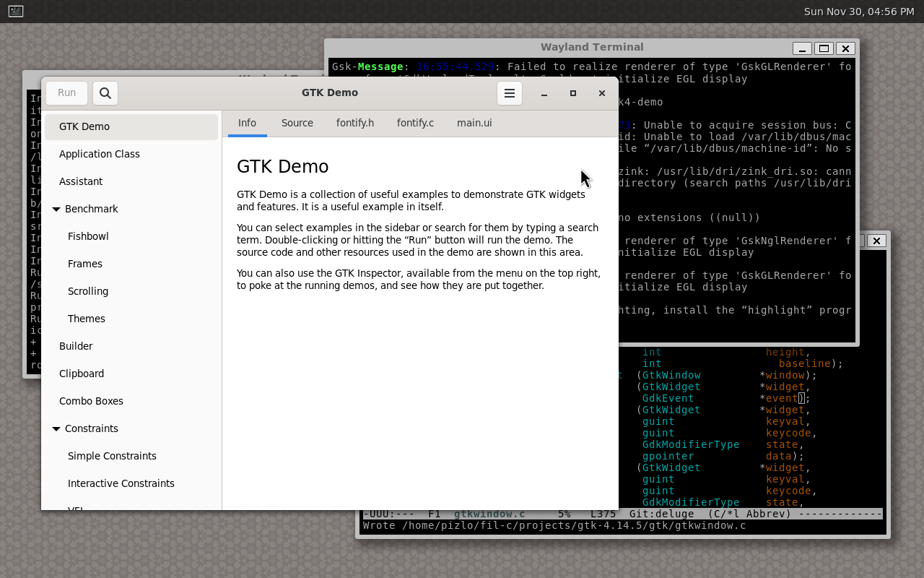The image size is (924, 578).
Task: Switch to the fontify.h tab
Action: pyautogui.click(x=354, y=123)
